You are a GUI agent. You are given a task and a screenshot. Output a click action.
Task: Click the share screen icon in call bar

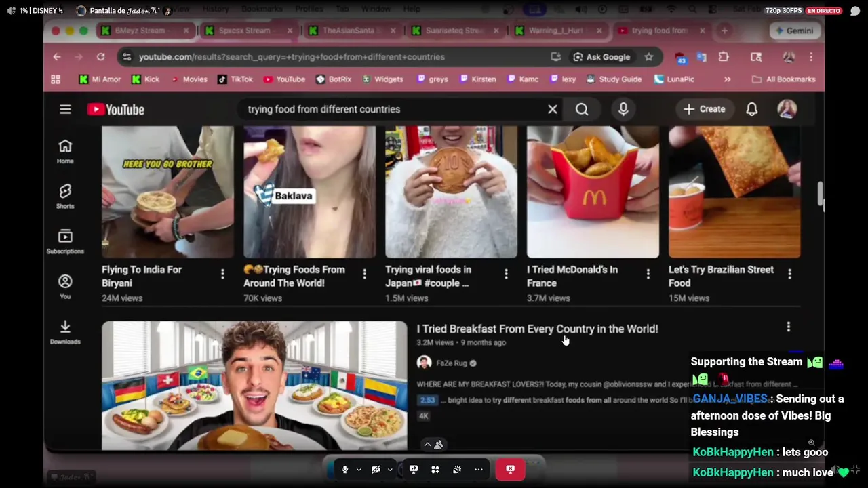coord(413,469)
